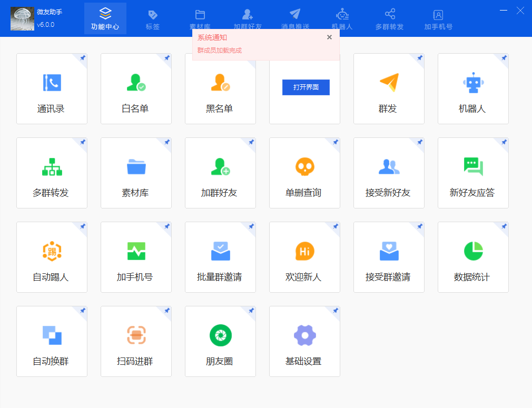This screenshot has height=408, width=532.
Task: Switch to the 多群转发 top tab
Action: point(389,19)
